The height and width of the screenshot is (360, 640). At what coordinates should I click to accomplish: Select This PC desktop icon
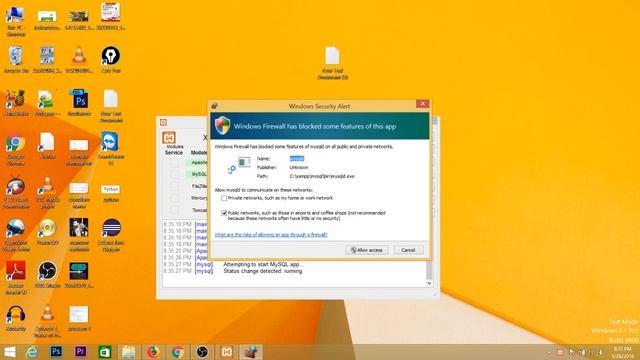(x=16, y=20)
